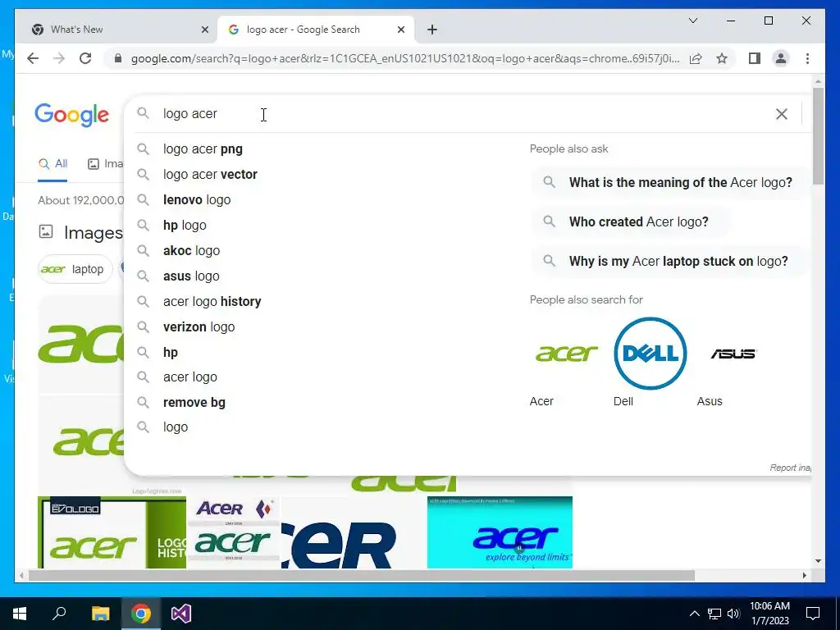The image size is (840, 630).
Task: Click the browser back arrow
Action: pos(33,58)
